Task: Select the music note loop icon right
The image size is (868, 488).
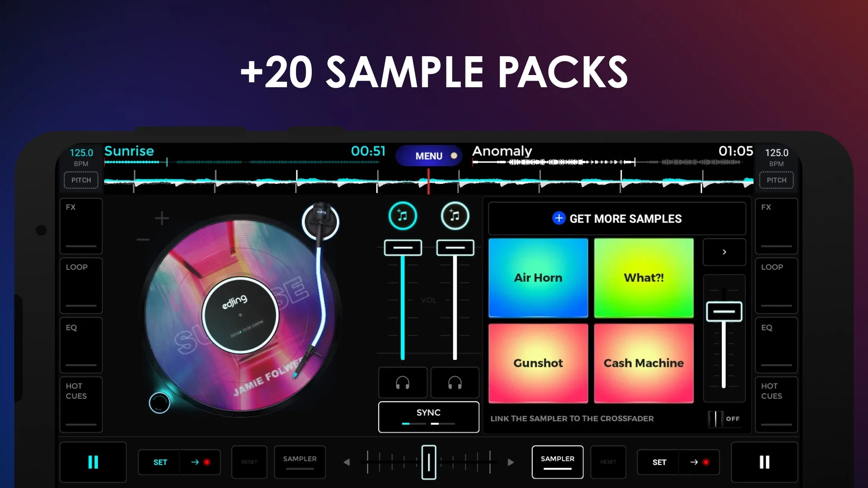Action: (454, 215)
